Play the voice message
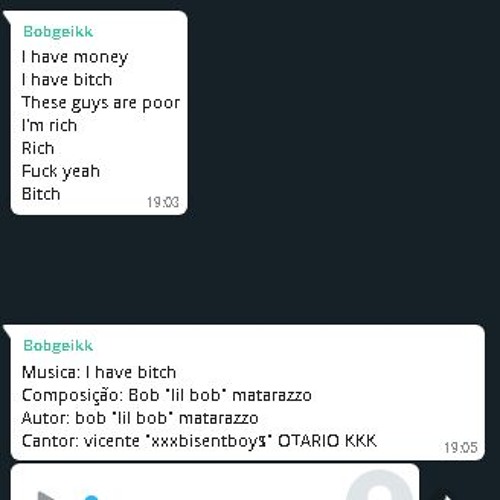 click(47, 496)
